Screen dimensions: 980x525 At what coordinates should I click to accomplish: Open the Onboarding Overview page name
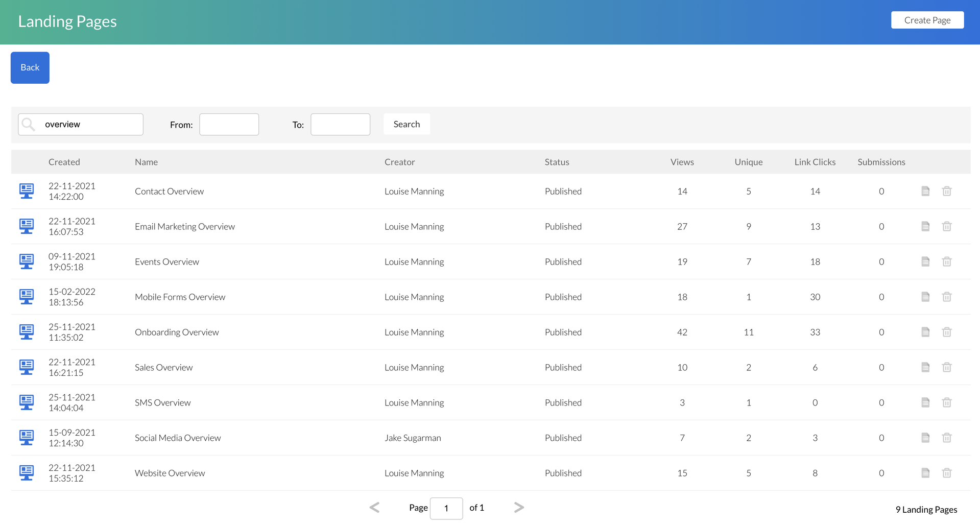[x=177, y=332]
